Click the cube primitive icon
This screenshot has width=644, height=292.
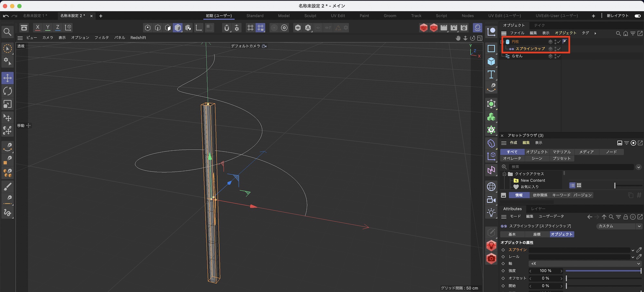[x=491, y=61]
